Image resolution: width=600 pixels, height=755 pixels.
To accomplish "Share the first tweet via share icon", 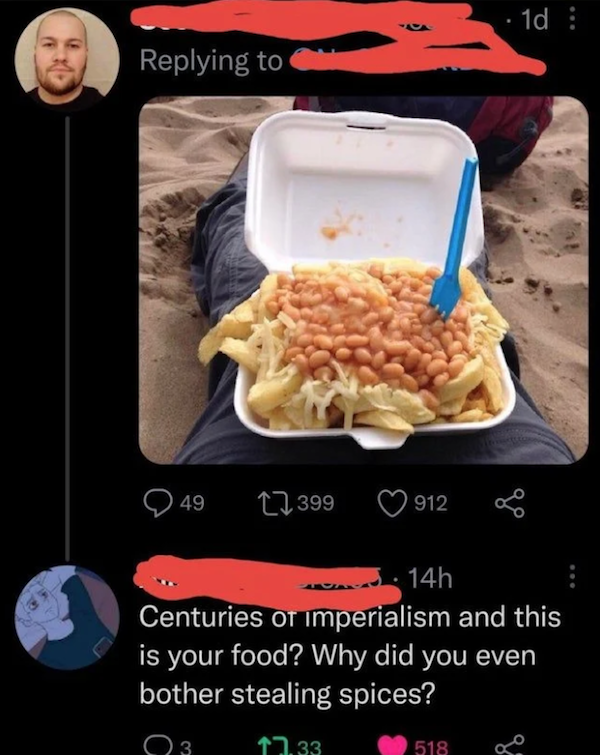I will (509, 503).
